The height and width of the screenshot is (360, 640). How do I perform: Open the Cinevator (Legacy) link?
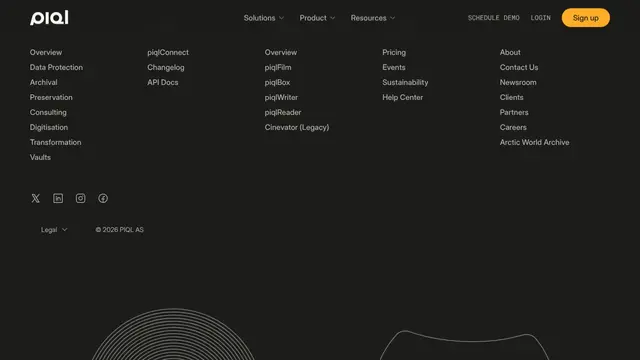[297, 127]
